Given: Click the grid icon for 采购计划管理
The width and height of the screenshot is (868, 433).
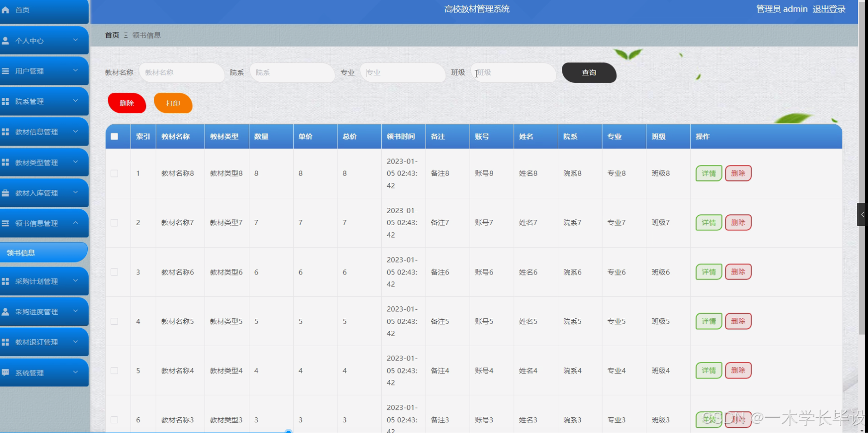Looking at the screenshot, I should pyautogui.click(x=6, y=281).
